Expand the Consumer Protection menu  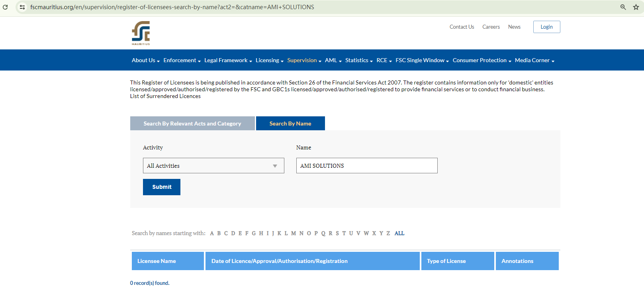coord(482,61)
